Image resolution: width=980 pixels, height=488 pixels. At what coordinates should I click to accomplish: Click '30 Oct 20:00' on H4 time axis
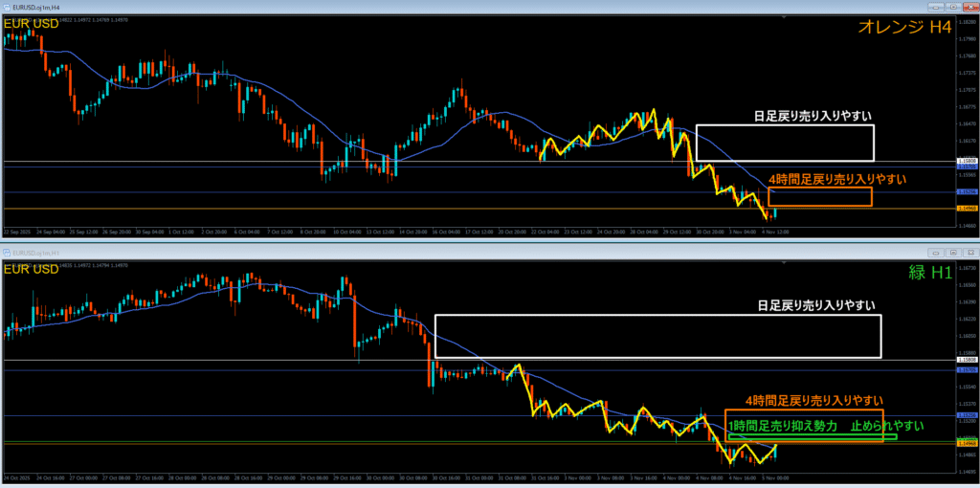point(709,232)
